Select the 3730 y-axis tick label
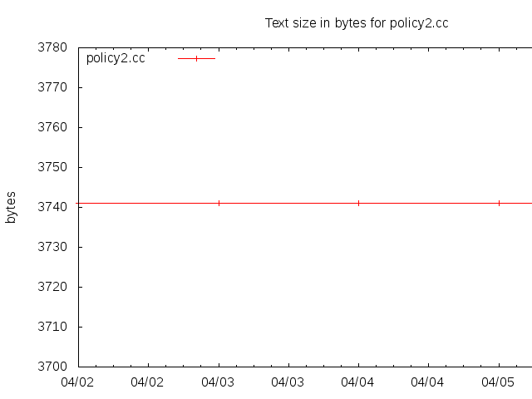Viewport: 532px width, 399px height. point(54,247)
